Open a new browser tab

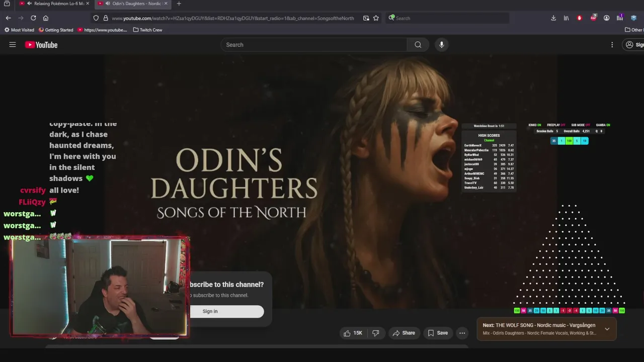[179, 4]
